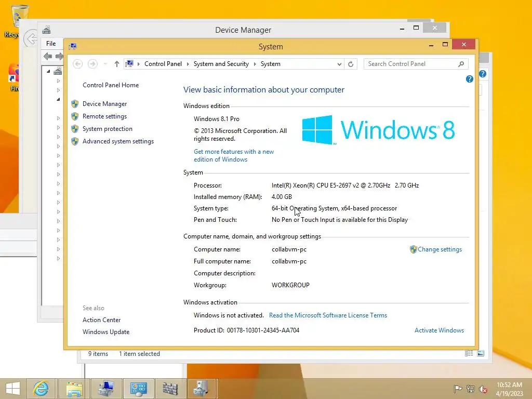
Task: Minimize the System window
Action: (x=431, y=45)
